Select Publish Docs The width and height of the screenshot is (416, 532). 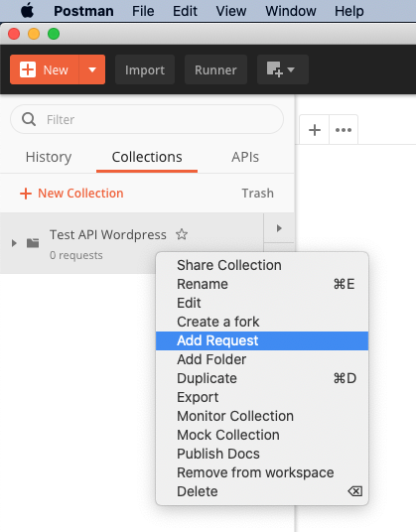pyautogui.click(x=262, y=454)
